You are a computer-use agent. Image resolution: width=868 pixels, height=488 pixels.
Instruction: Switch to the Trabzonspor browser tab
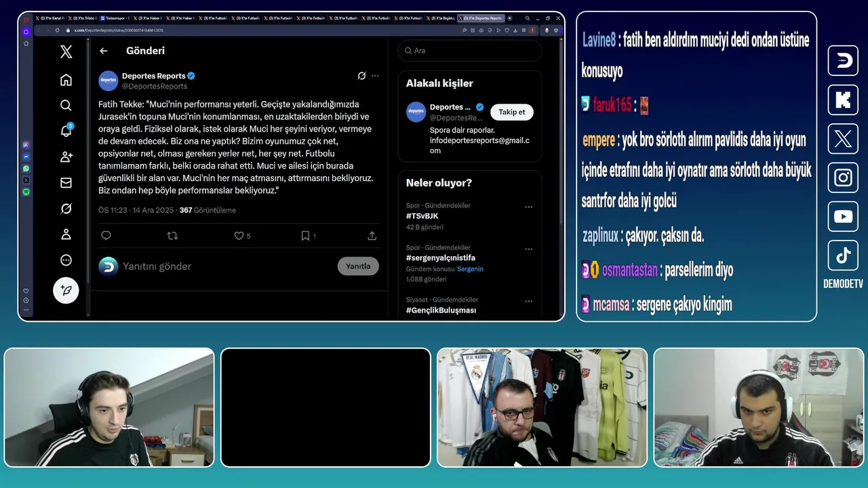click(115, 18)
